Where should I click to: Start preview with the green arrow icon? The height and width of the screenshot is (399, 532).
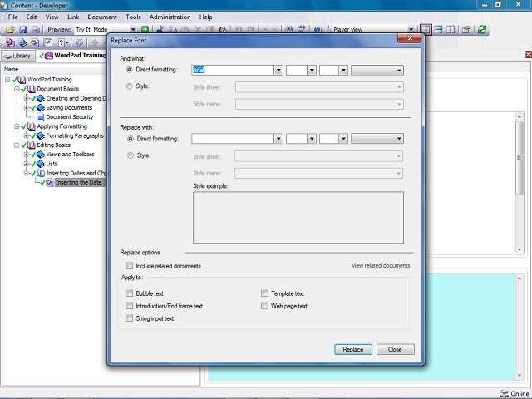coord(145,30)
